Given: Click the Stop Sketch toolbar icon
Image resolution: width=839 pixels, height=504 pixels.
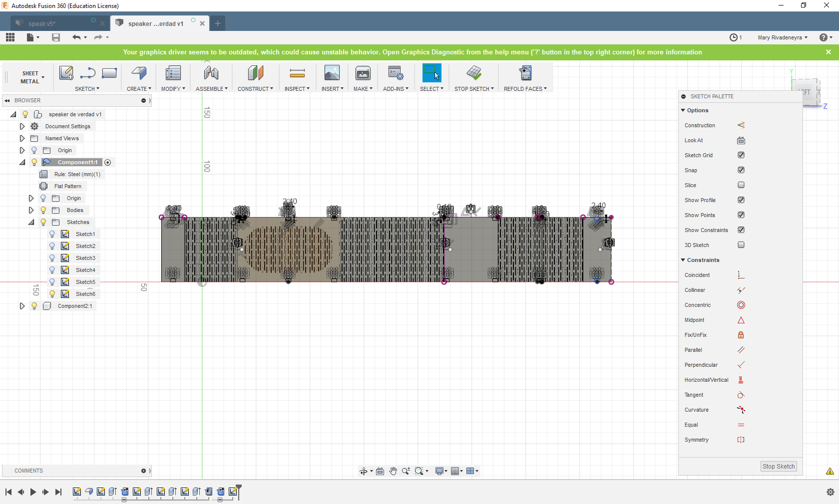Looking at the screenshot, I should pyautogui.click(x=473, y=73).
